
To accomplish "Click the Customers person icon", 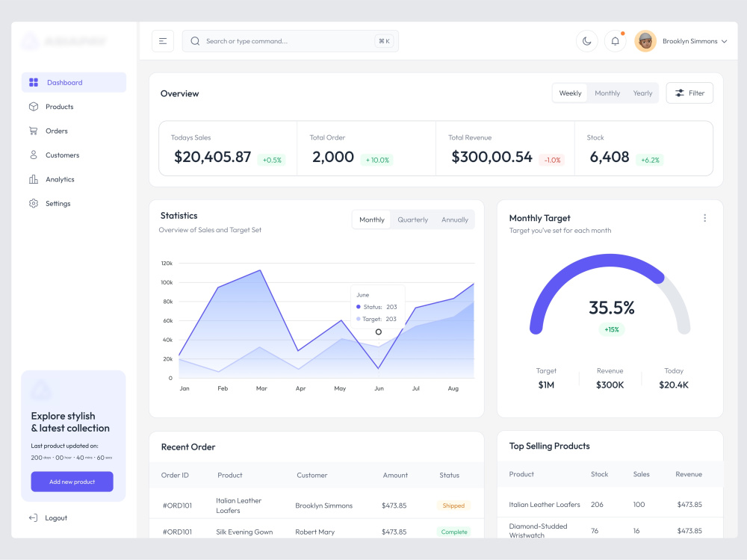I will (34, 155).
